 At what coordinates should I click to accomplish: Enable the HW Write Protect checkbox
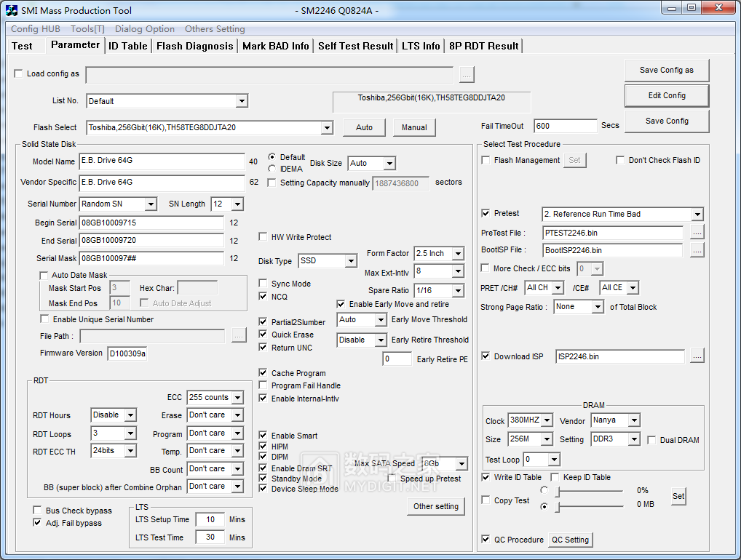point(263,237)
